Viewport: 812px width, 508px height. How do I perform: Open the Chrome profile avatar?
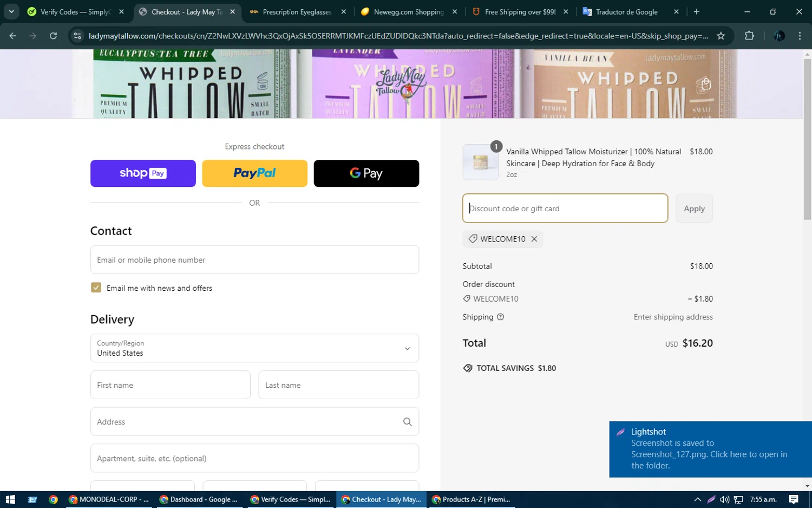(780, 36)
